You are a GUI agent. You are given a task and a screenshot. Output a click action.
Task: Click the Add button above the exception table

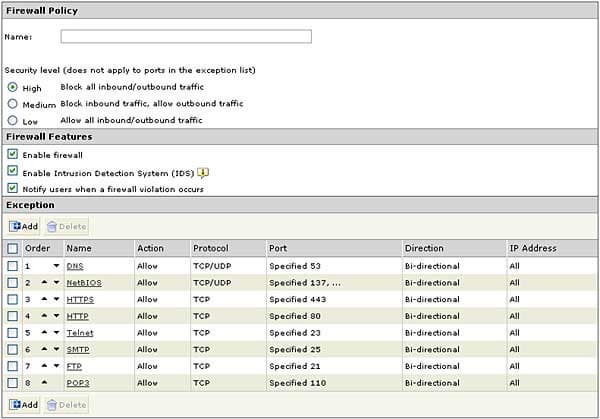(x=24, y=226)
